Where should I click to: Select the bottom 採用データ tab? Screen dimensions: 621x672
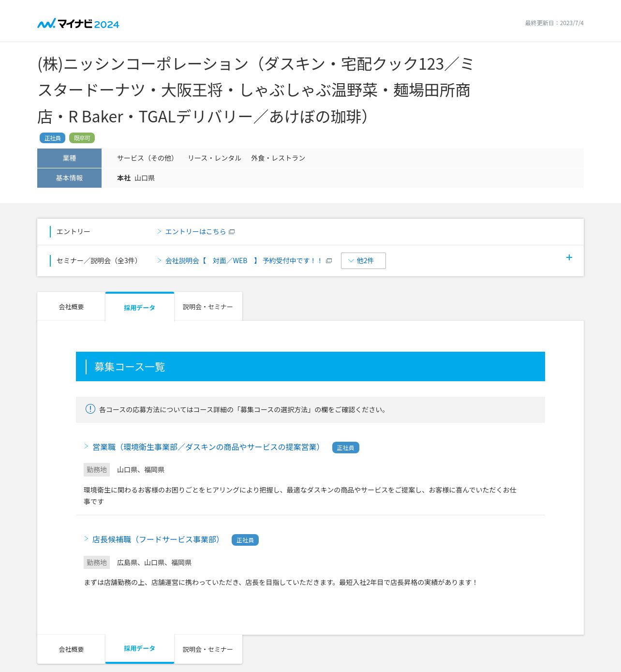point(140,649)
